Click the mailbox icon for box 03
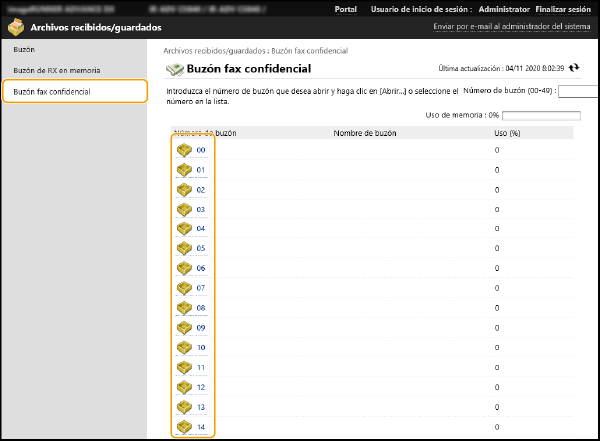Viewport: 600px width, 441px height. click(184, 209)
